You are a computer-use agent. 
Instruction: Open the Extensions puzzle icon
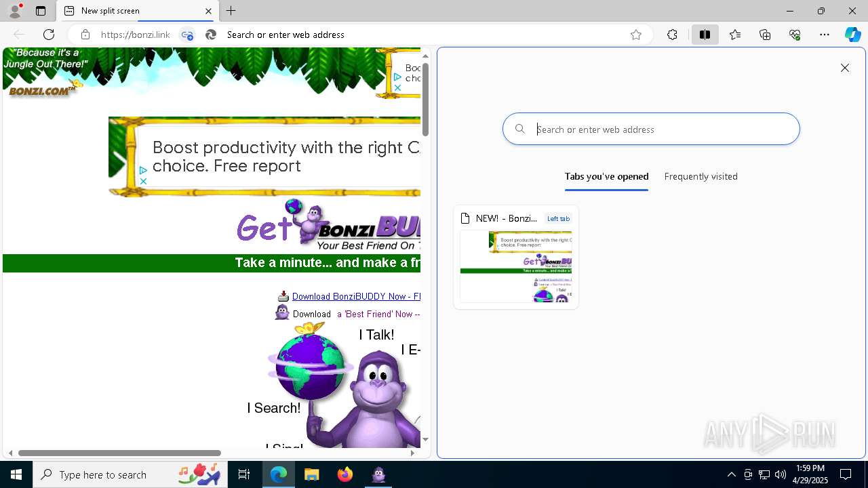672,35
